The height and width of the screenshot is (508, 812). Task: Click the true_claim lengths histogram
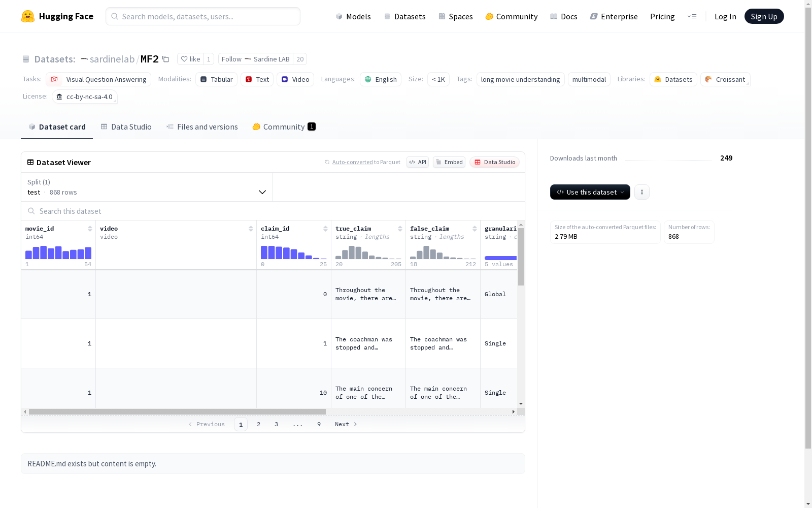tap(368, 252)
